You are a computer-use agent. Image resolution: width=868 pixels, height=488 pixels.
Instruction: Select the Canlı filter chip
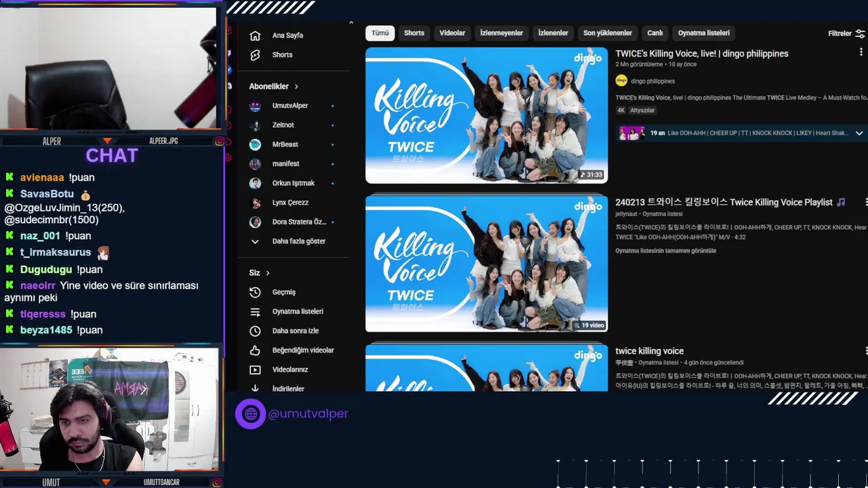pos(655,33)
